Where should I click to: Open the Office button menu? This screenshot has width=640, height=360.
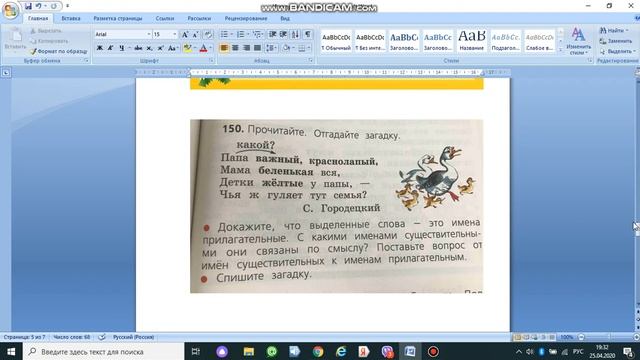click(10, 11)
